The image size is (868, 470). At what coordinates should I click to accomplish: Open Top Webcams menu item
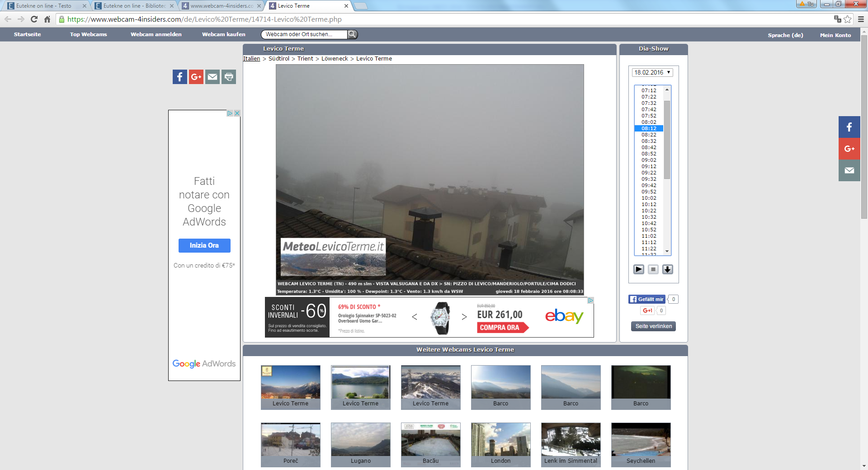pos(89,34)
